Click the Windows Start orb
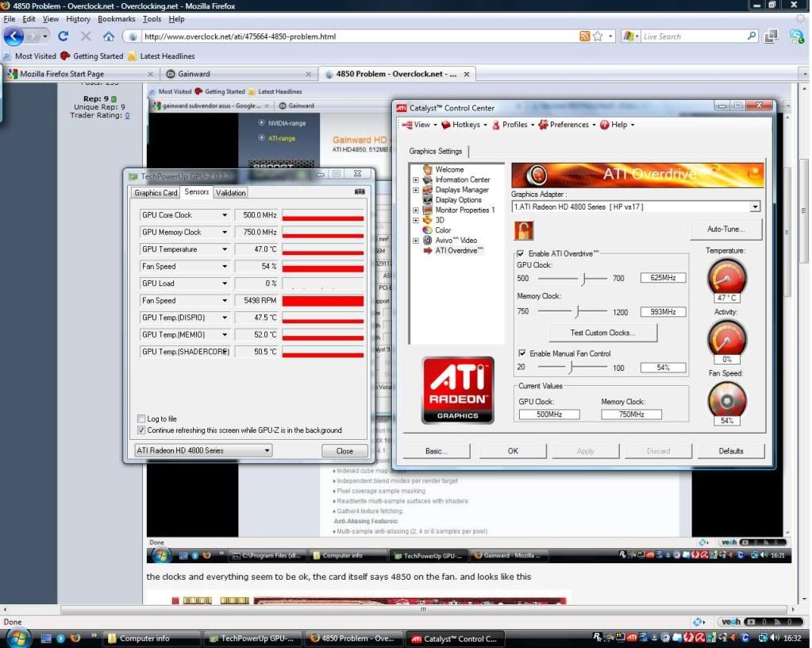The image size is (812, 648). pyautogui.click(x=17, y=638)
